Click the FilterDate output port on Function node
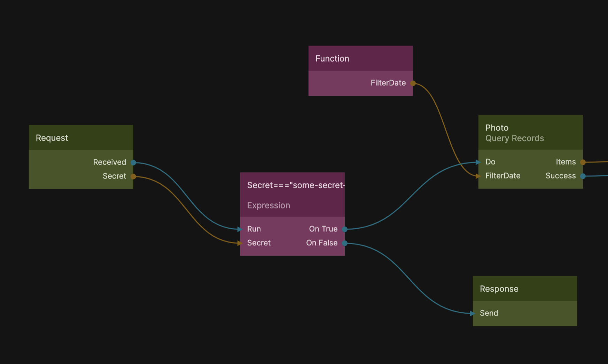The image size is (608, 364). [413, 83]
